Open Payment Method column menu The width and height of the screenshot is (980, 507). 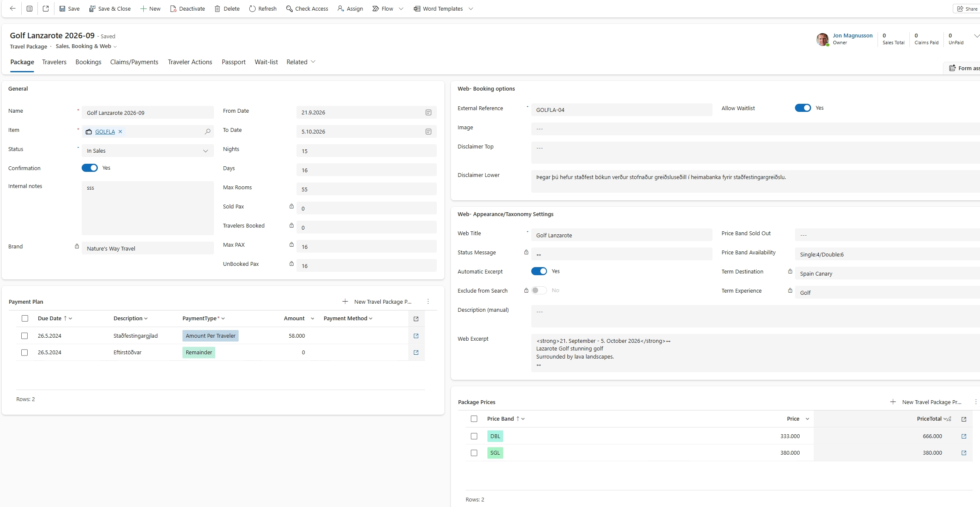[348, 319]
